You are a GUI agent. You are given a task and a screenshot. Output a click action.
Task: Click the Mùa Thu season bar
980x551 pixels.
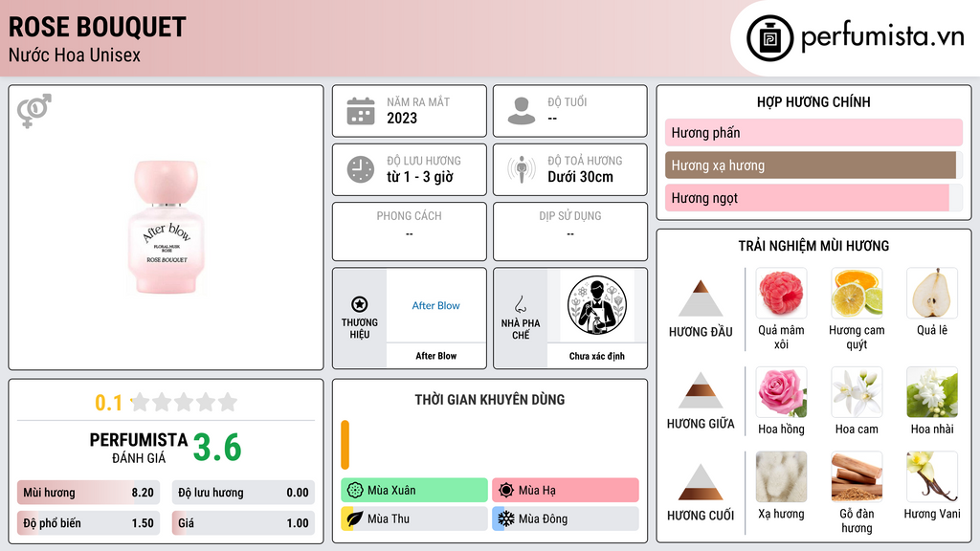point(414,519)
